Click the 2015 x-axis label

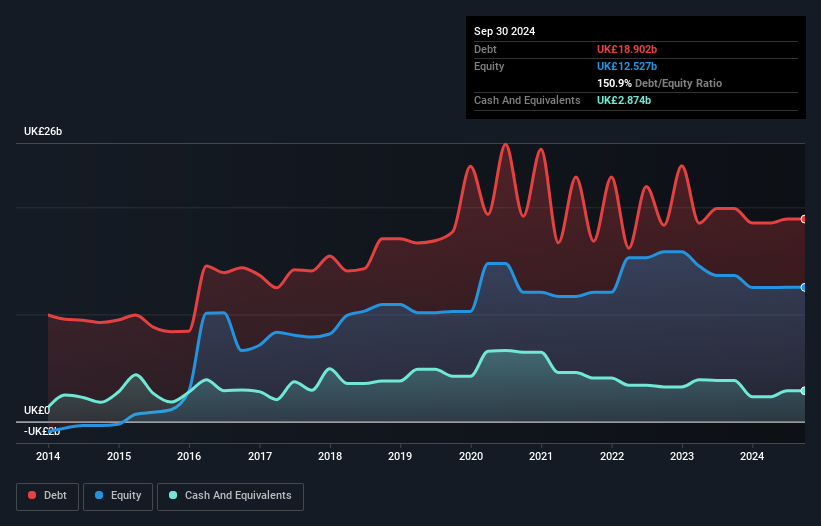point(119,456)
